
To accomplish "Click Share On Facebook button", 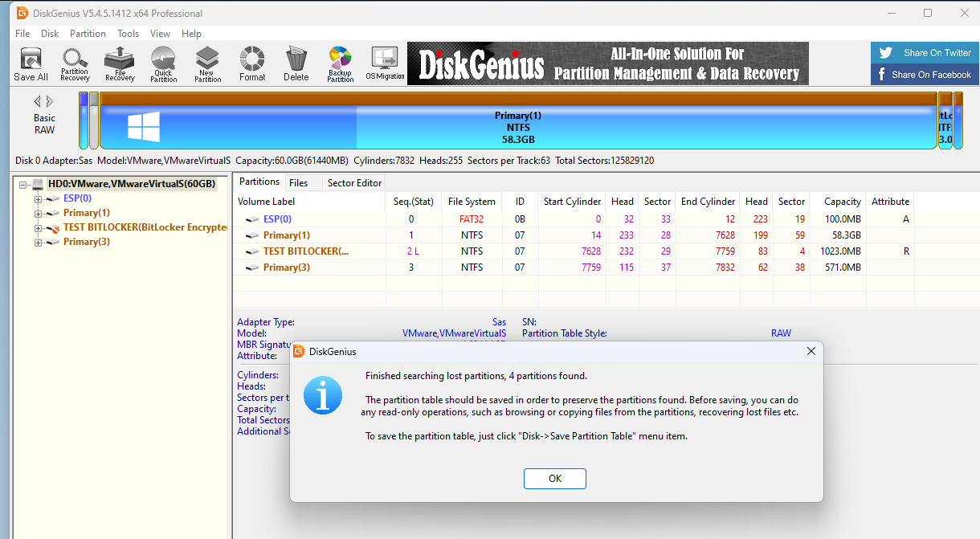I will (x=925, y=75).
